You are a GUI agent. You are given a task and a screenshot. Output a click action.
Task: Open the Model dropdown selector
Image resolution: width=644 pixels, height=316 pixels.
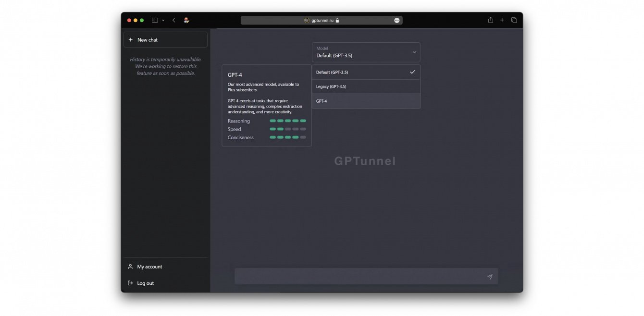click(366, 52)
